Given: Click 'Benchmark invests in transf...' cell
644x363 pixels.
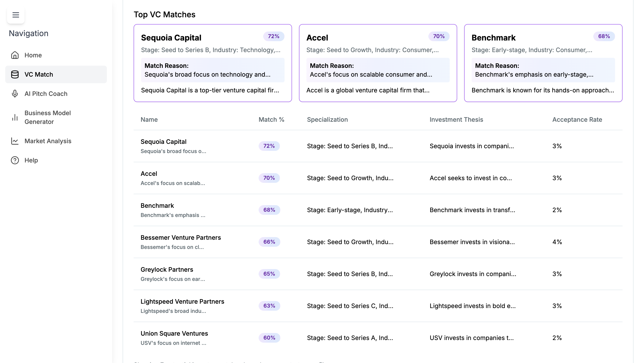Looking at the screenshot, I should pos(472,210).
